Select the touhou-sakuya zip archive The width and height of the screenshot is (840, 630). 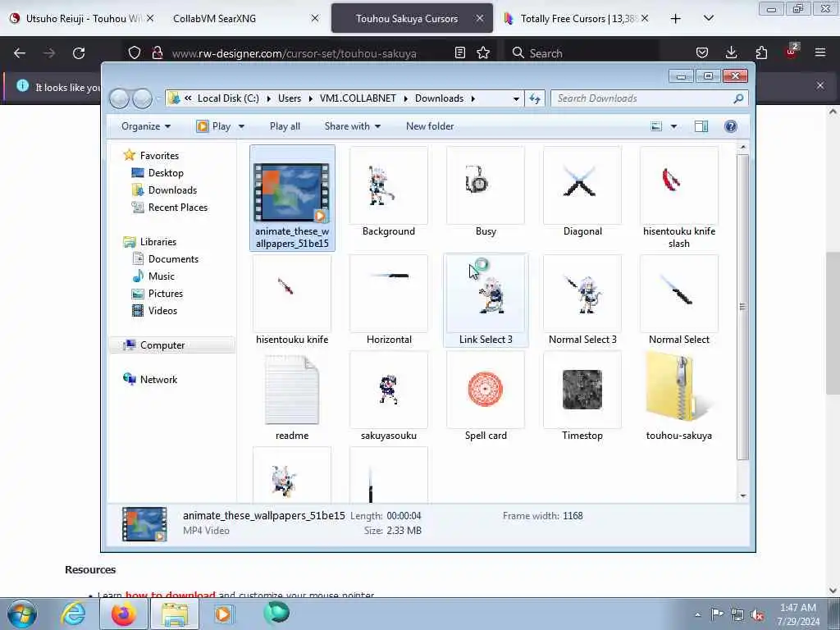pyautogui.click(x=678, y=396)
